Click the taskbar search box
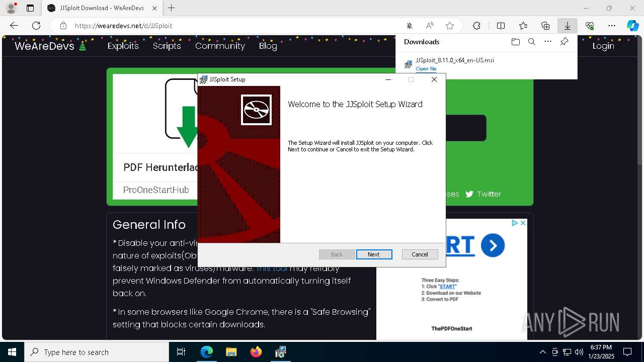This screenshot has height=362, width=644. click(97, 352)
